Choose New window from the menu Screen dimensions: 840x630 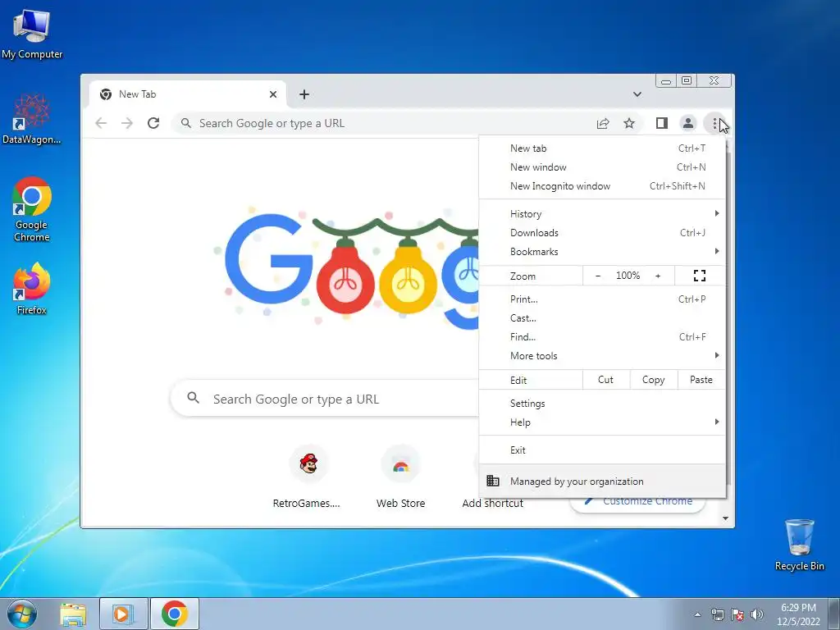pos(602,167)
